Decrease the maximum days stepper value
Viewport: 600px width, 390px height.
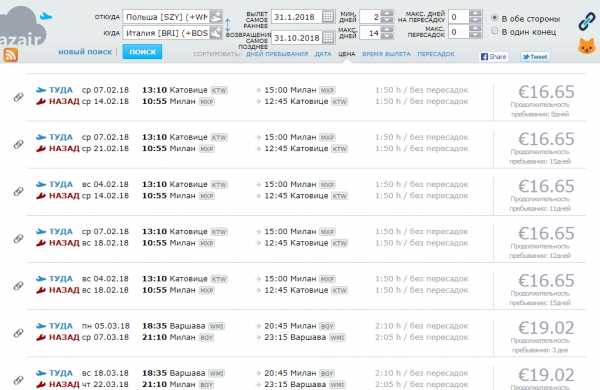click(x=387, y=36)
